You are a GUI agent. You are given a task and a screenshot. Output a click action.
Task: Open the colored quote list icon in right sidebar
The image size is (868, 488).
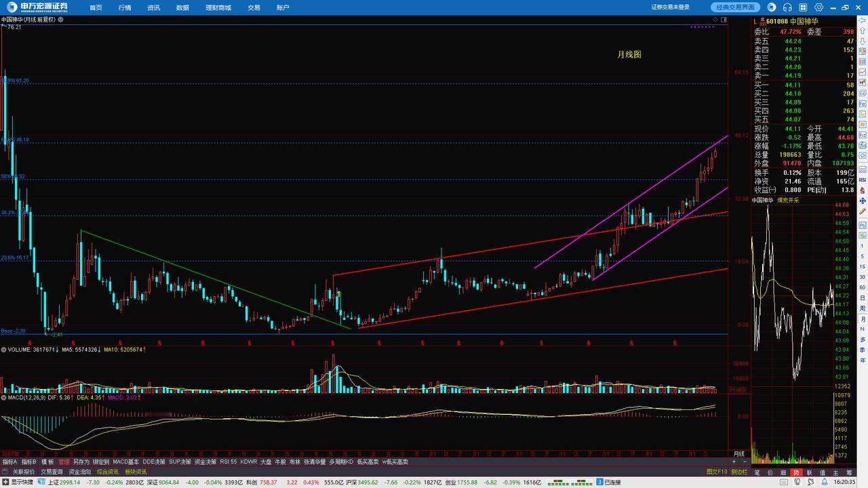[x=862, y=51]
